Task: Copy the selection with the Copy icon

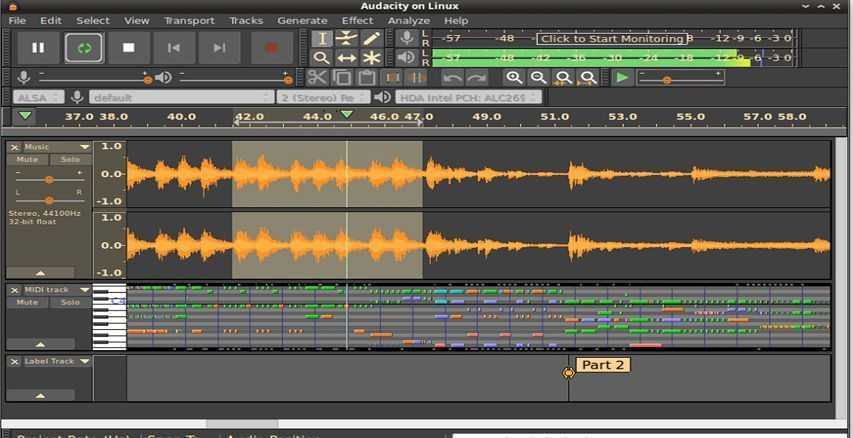Action: (342, 78)
